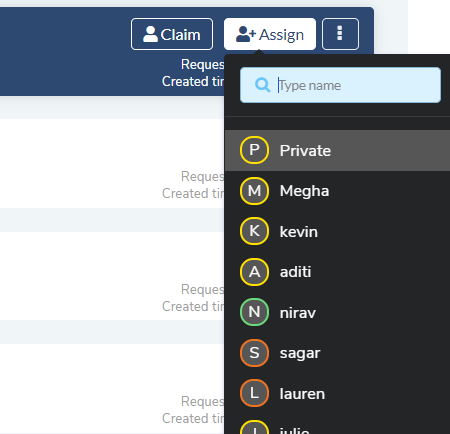Click the M avatar icon beside Megha
450x434 pixels.
(x=254, y=191)
